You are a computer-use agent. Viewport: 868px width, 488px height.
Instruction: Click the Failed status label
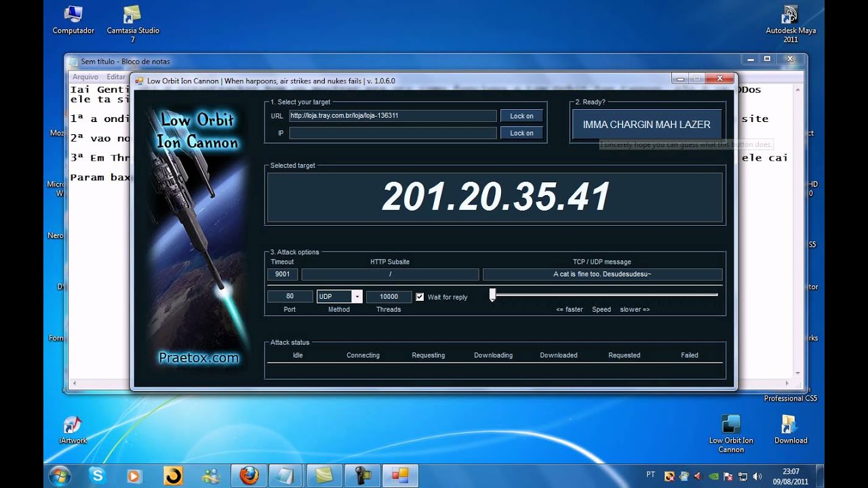pos(690,355)
